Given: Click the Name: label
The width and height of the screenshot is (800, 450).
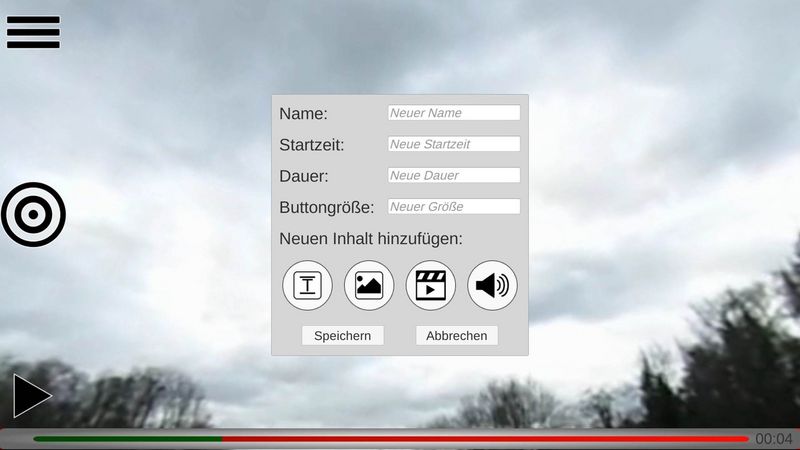Looking at the screenshot, I should click(304, 114).
